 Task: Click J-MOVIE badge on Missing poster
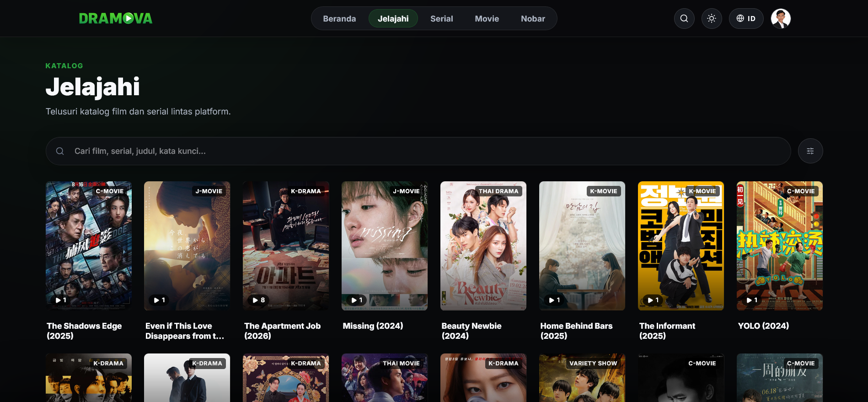tap(407, 191)
